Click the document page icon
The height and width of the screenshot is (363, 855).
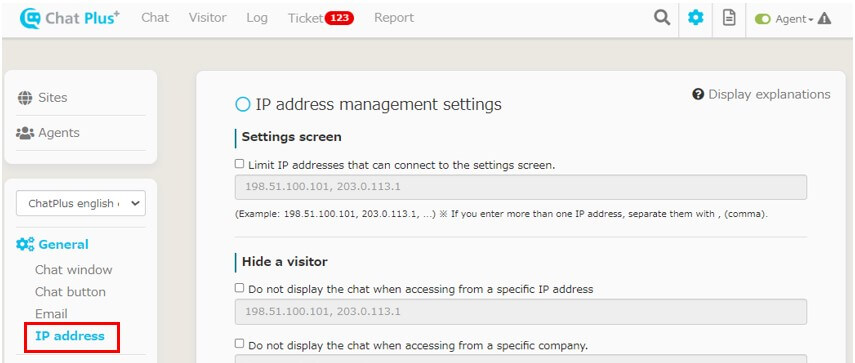point(728,18)
